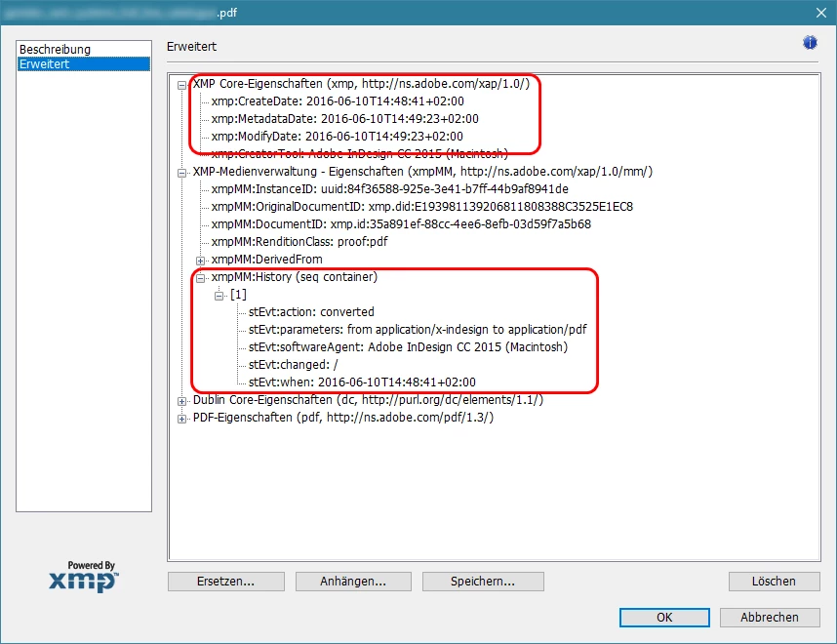The width and height of the screenshot is (837, 644).
Task: Expand xmpMM:DerivedFrom node
Action: pyautogui.click(x=201, y=261)
